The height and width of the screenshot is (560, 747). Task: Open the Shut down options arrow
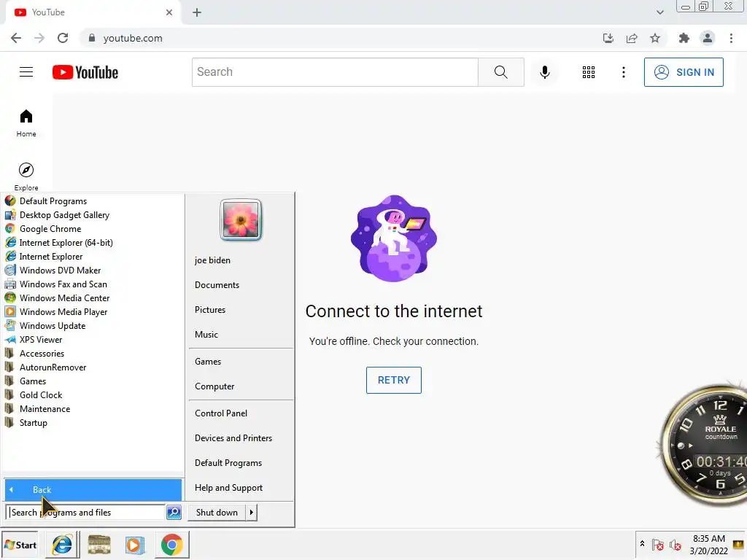[251, 513]
